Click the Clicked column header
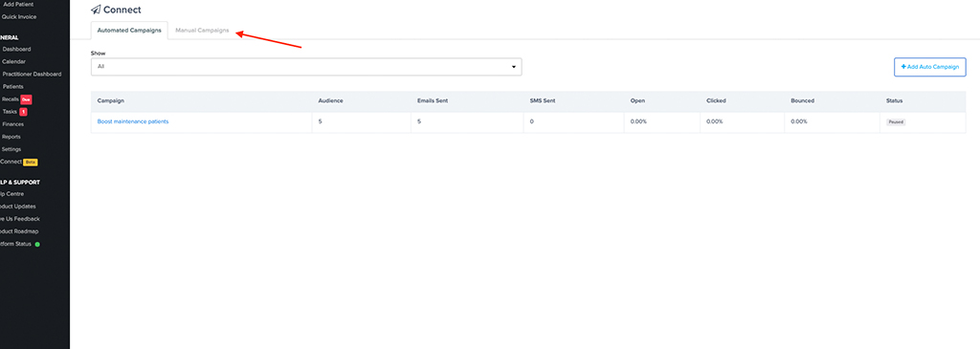This screenshot has height=349, width=980. tap(716, 101)
